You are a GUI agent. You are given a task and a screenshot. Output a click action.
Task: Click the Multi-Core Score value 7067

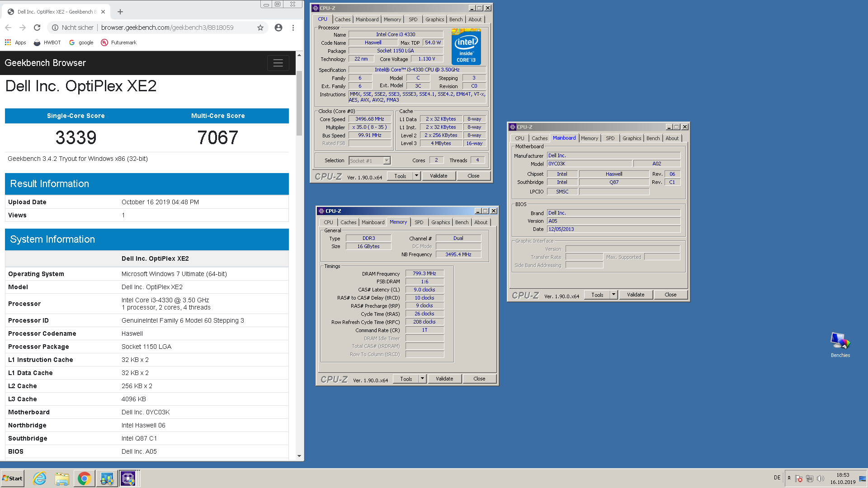coord(218,138)
